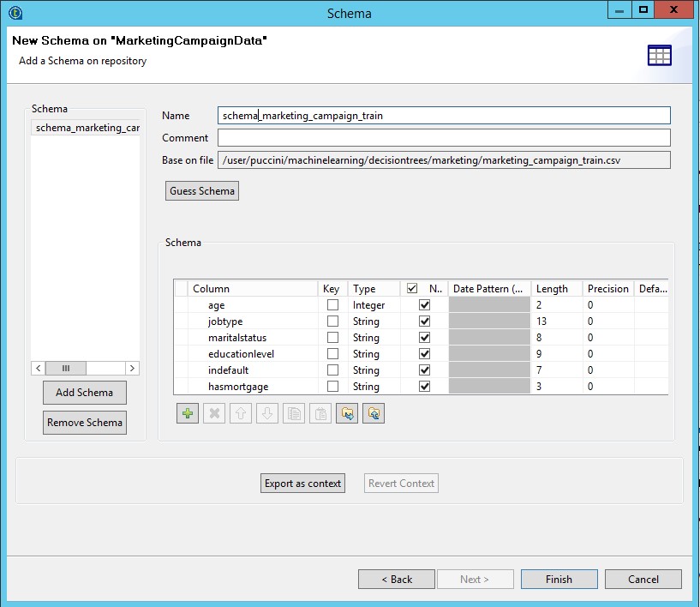Check the Key checkbox for age column
This screenshot has width=700, height=607.
coord(332,305)
